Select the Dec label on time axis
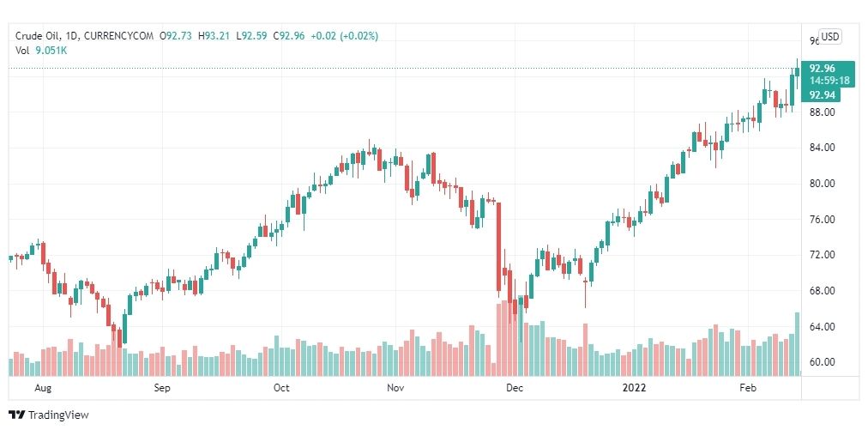The height and width of the screenshot is (430, 868). (x=515, y=388)
